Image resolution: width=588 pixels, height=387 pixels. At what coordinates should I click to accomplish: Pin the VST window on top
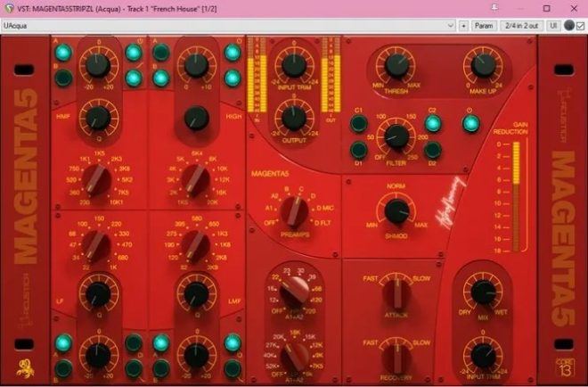(495, 7)
